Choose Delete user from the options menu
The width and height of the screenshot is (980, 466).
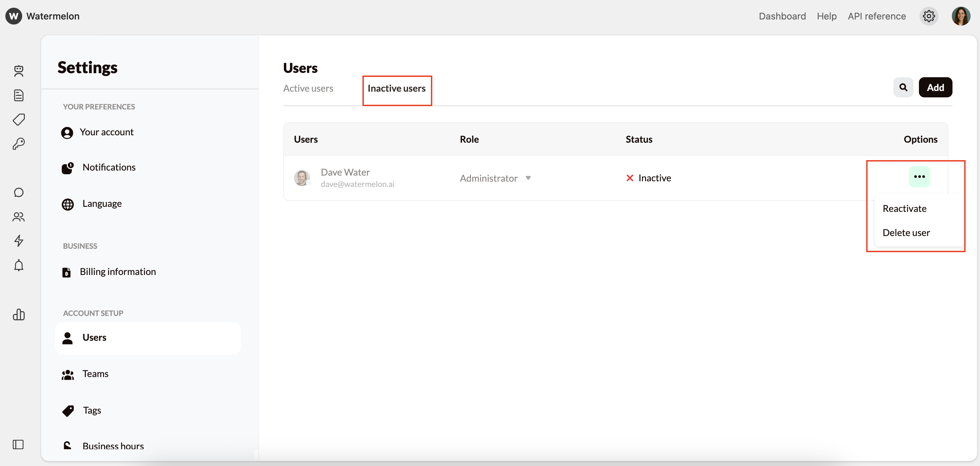tap(906, 232)
